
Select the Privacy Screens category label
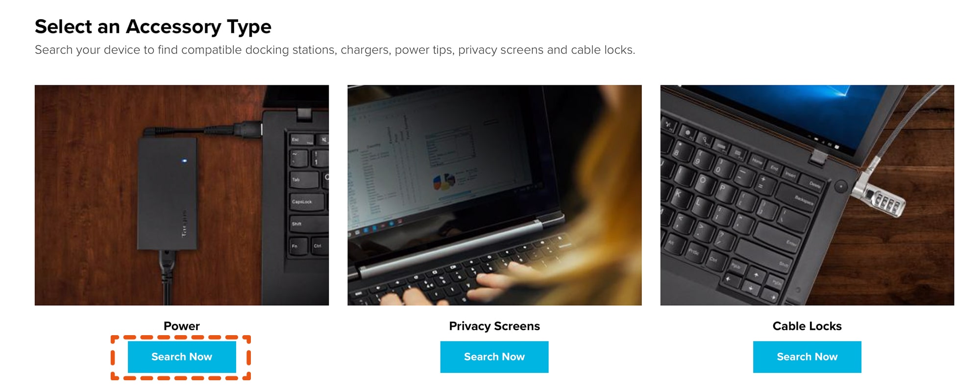pos(494,326)
